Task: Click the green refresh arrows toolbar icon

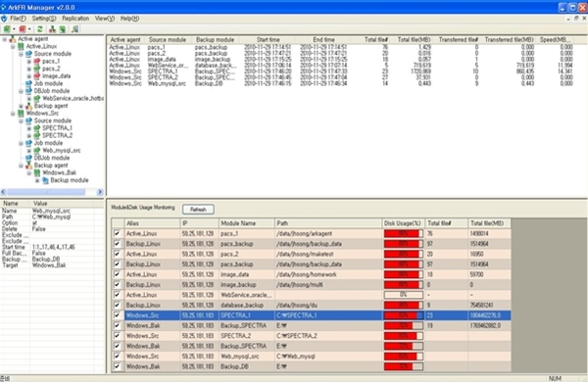Action: 40,28
